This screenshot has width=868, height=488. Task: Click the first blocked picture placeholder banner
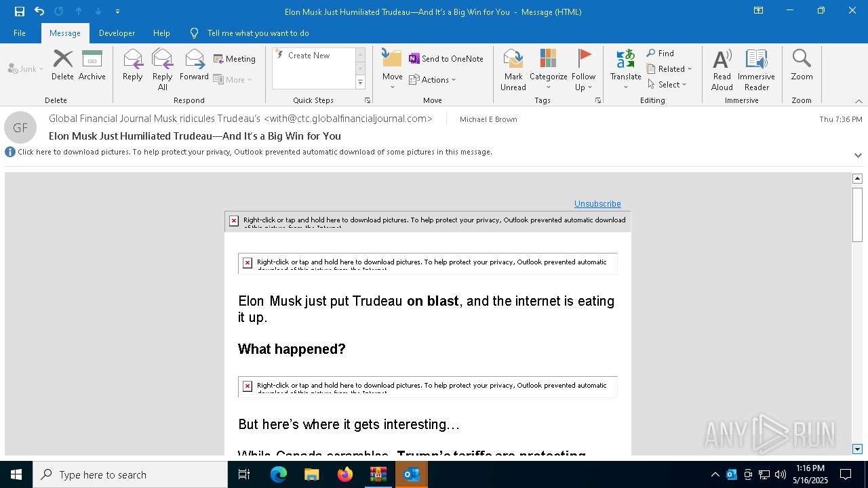(x=428, y=221)
